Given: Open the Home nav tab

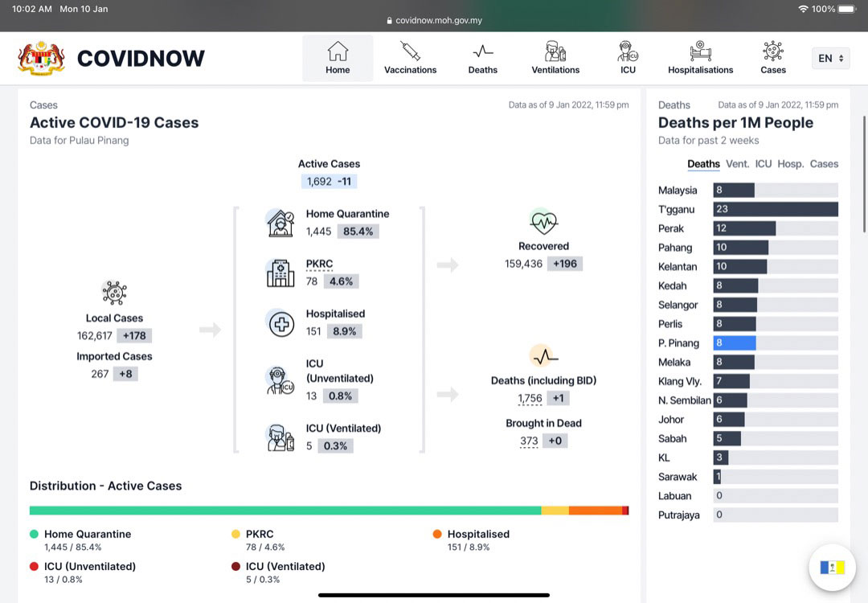Looking at the screenshot, I should [337, 58].
